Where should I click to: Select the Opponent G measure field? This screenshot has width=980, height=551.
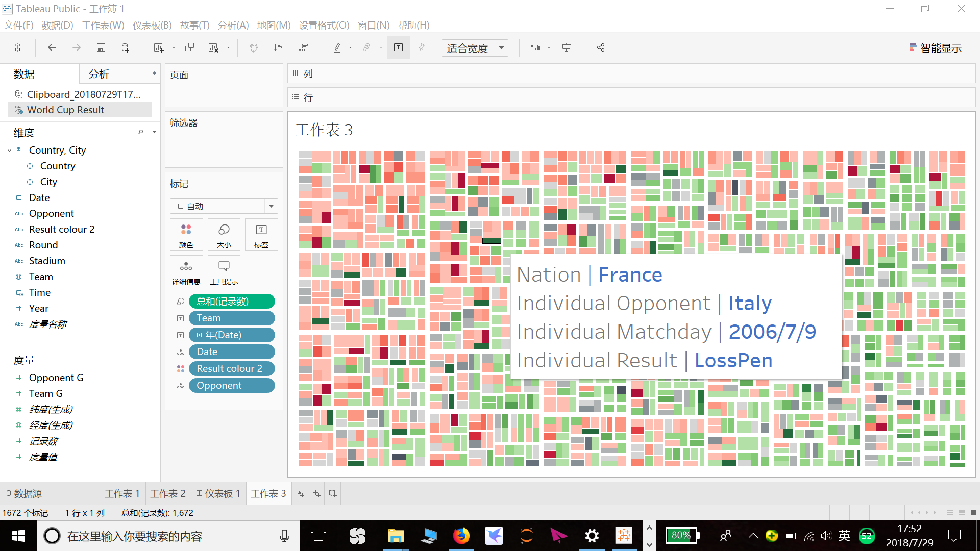56,378
